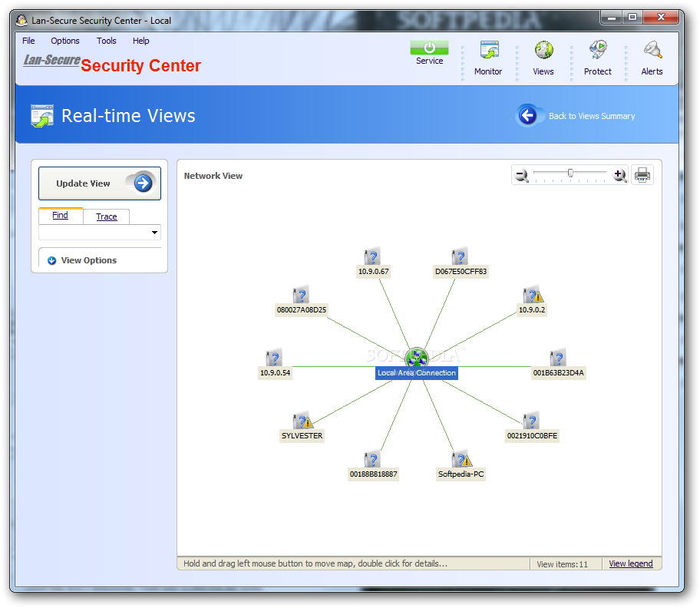Viewport: 700px width, 608px height.
Task: Open the File menu
Action: (x=28, y=41)
